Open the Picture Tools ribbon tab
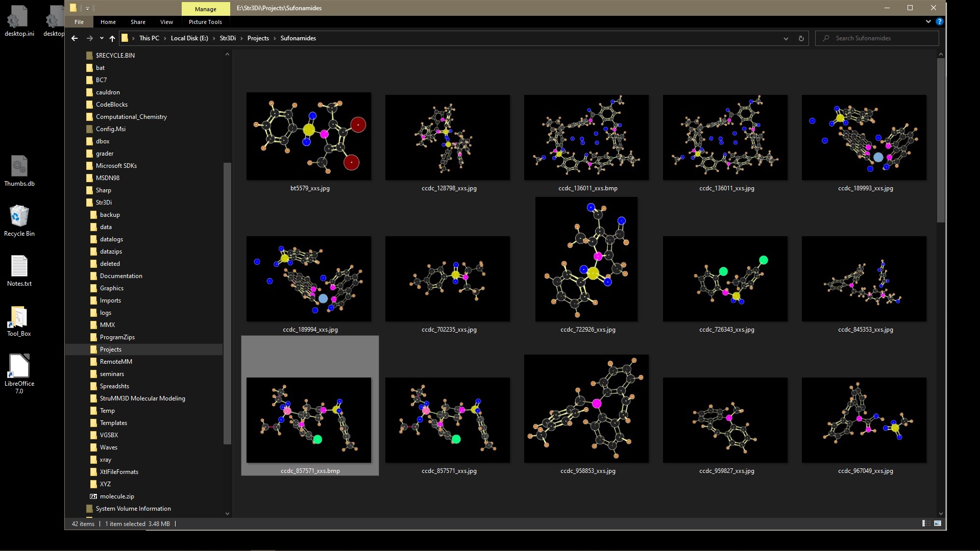The image size is (980, 551). [x=205, y=22]
